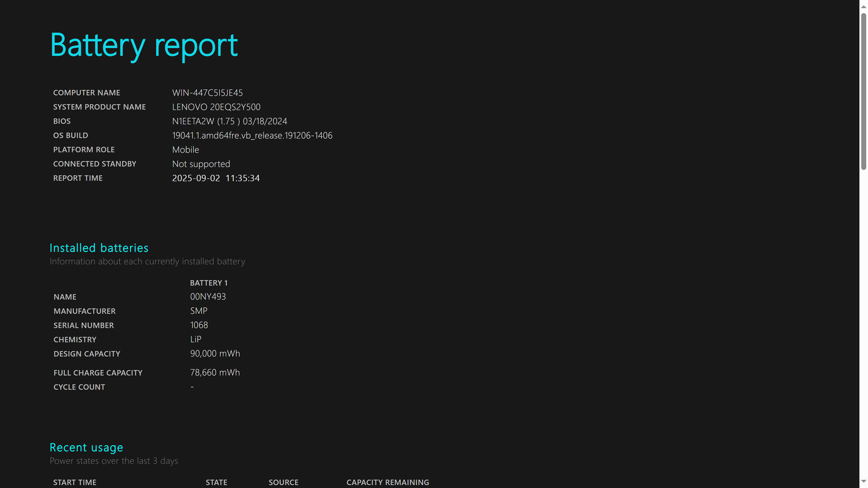Click the 90,000 mWh value

tap(215, 353)
